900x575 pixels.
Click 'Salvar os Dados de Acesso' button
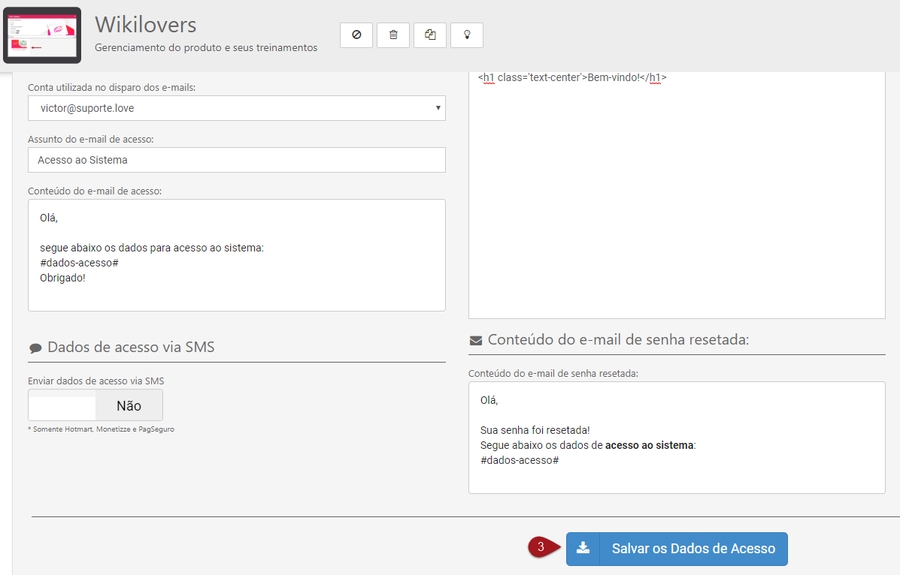click(x=677, y=548)
